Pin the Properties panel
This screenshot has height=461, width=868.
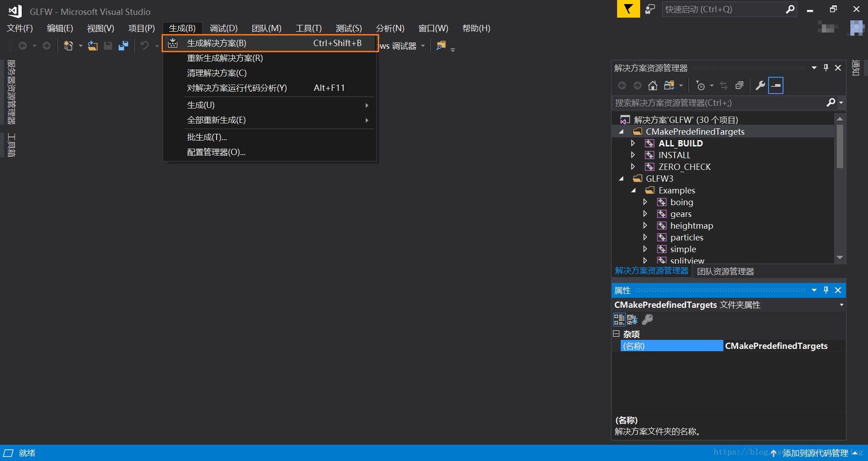click(x=826, y=290)
